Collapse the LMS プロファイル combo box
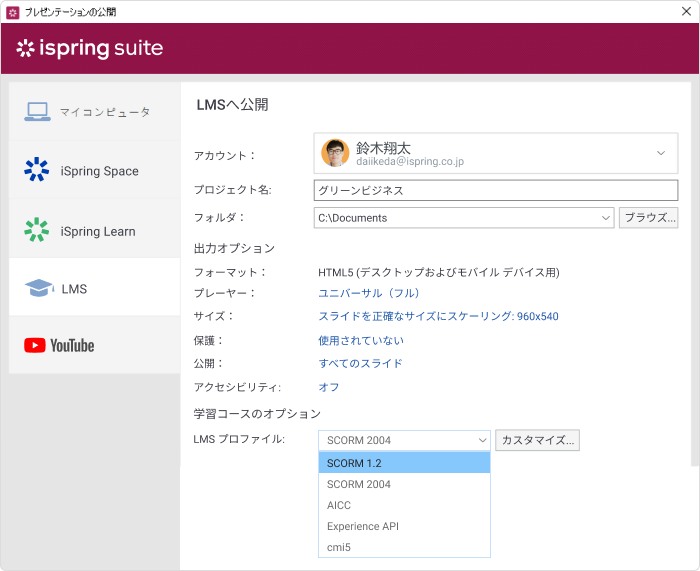Screen dimensions: 700x571 pyautogui.click(x=482, y=440)
